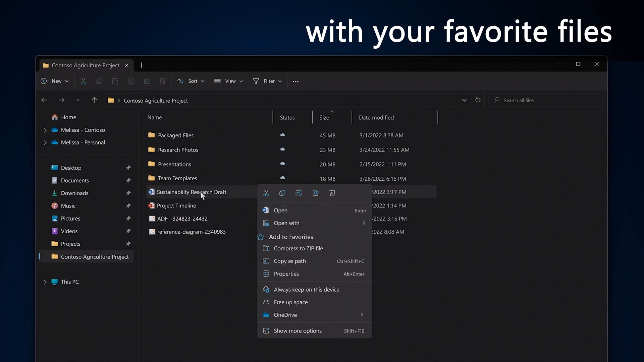The height and width of the screenshot is (362, 644).
Task: Refresh the current folder
Action: pos(478,100)
